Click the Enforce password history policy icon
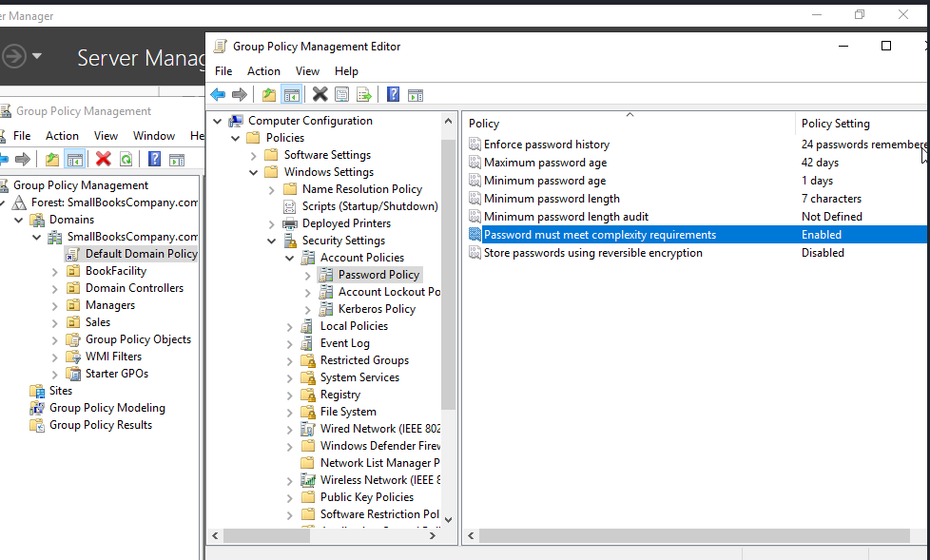The width and height of the screenshot is (930, 560). coord(475,145)
